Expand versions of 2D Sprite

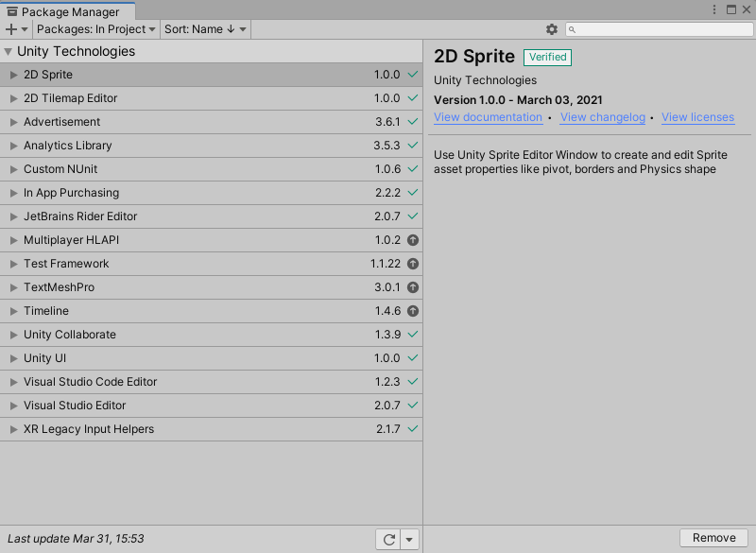click(14, 75)
